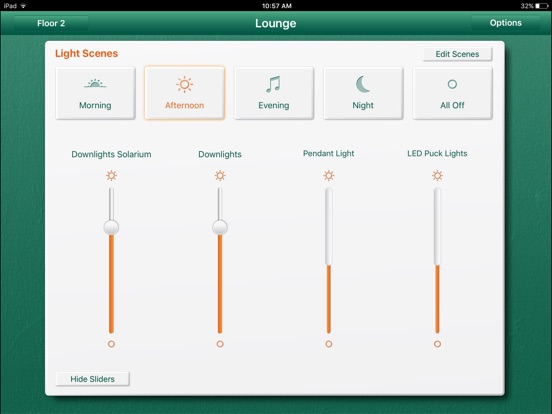The image size is (552, 414).
Task: Activate the Morning light scene
Action: [95, 93]
